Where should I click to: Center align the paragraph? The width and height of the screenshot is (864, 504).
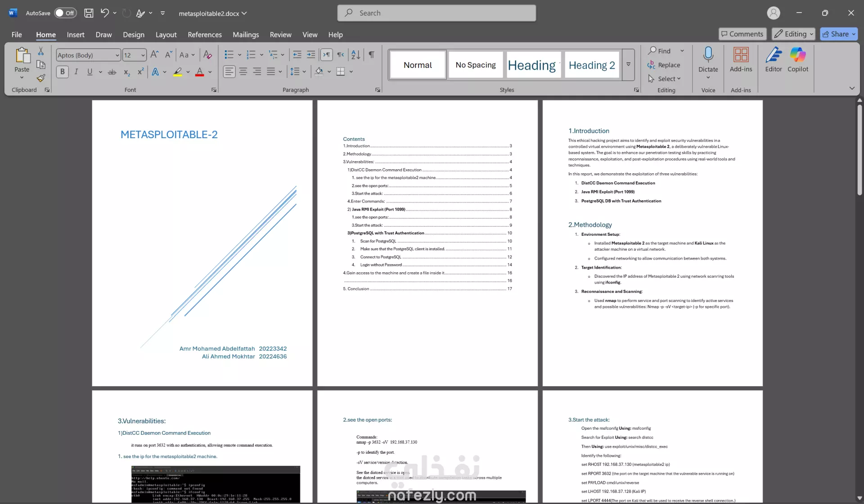point(243,72)
